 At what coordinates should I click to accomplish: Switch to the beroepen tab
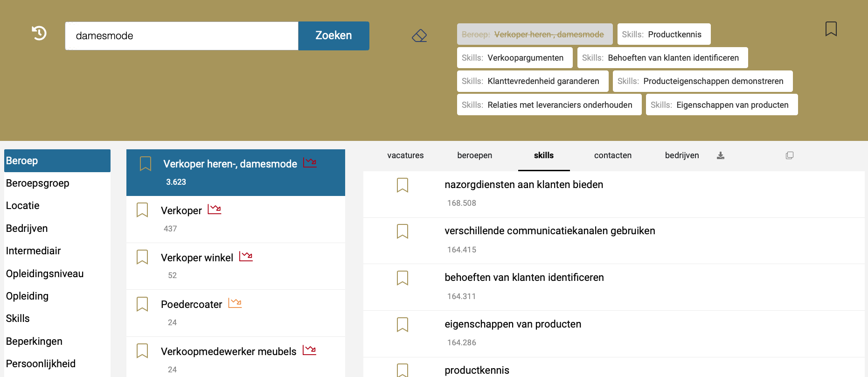click(x=474, y=155)
